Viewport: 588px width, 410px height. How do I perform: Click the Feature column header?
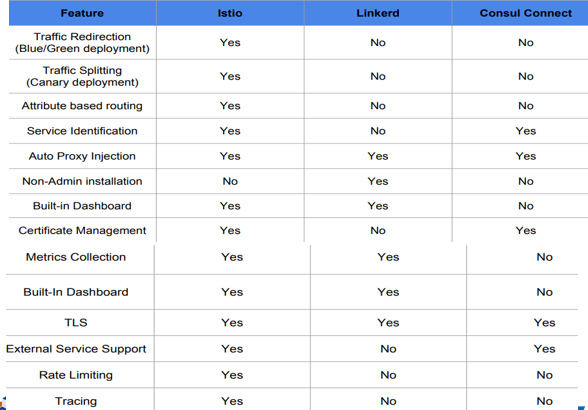[82, 13]
